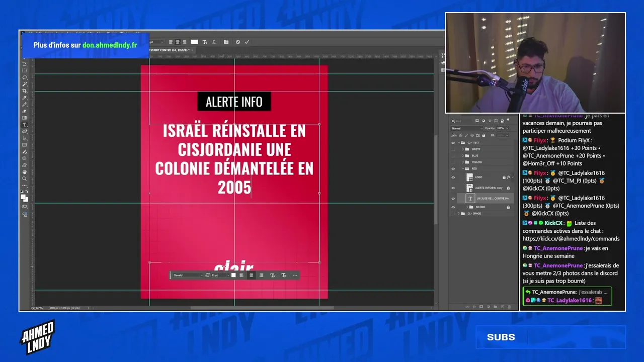This screenshot has height=362, width=644.
Task: Expand the BG RED group
Action: (467, 207)
